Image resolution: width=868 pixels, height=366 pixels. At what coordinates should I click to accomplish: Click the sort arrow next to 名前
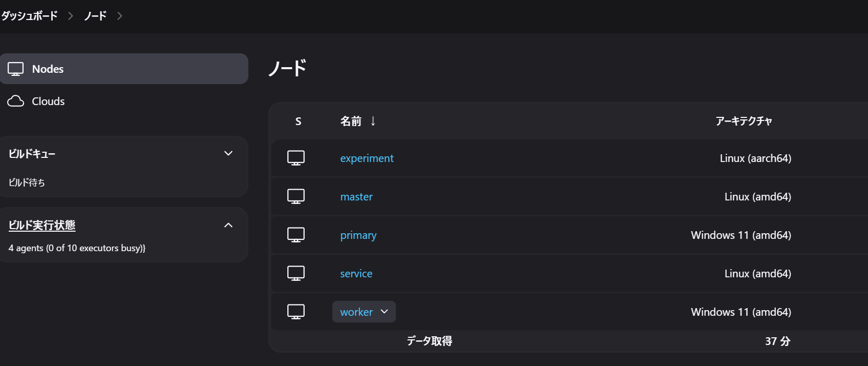tap(373, 121)
